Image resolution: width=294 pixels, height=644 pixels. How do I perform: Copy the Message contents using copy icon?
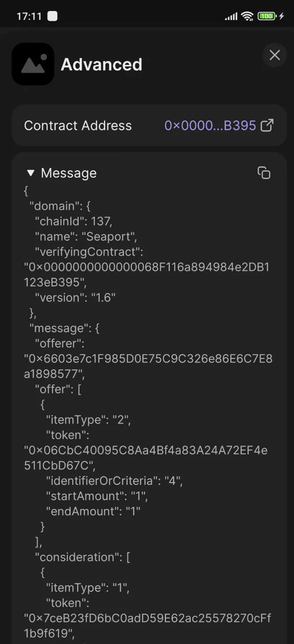point(264,173)
